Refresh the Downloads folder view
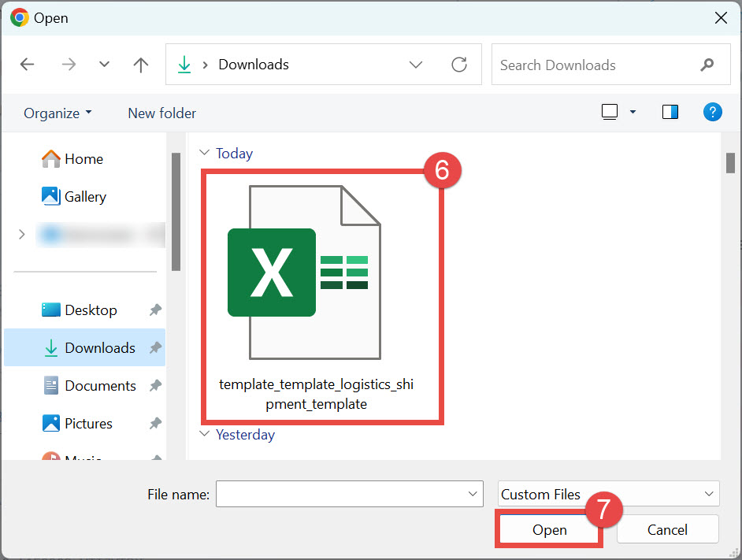Viewport: 742px width, 560px height. [x=459, y=65]
